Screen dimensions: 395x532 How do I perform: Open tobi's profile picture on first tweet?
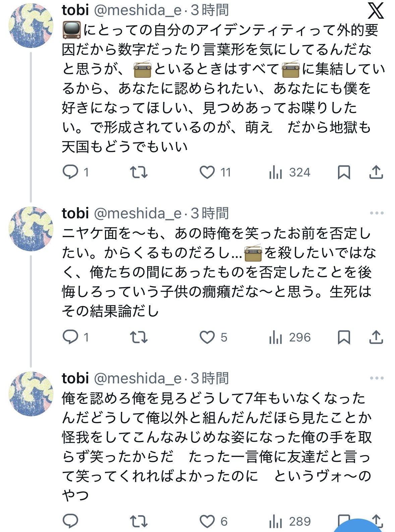[x=31, y=26]
